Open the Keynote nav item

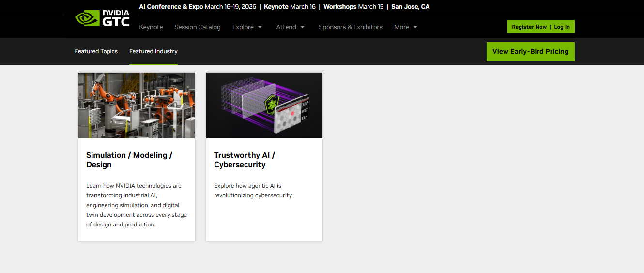(x=151, y=27)
